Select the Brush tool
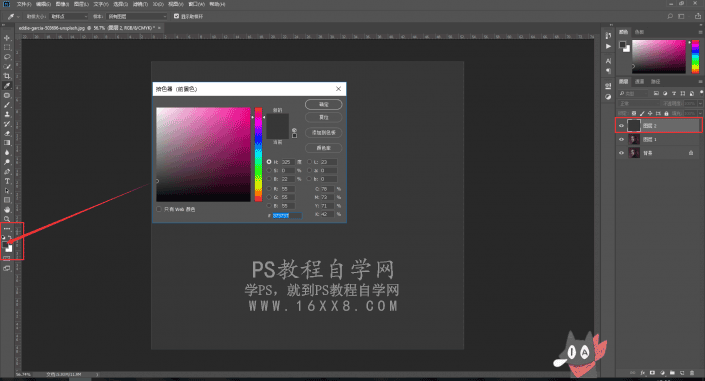 (7, 105)
